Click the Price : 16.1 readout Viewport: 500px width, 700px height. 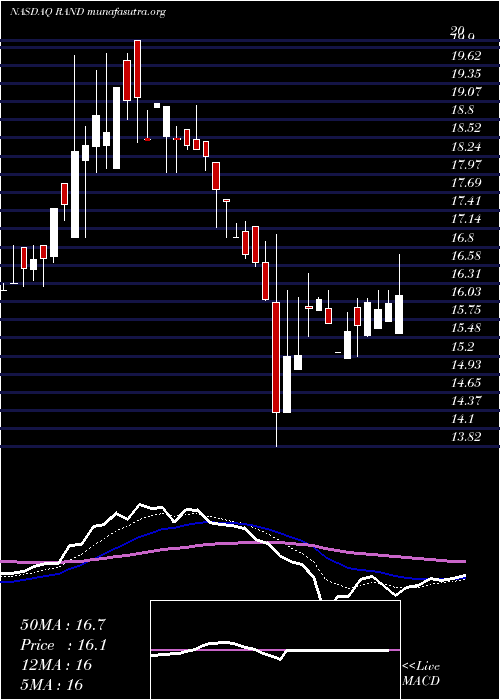coord(63,645)
